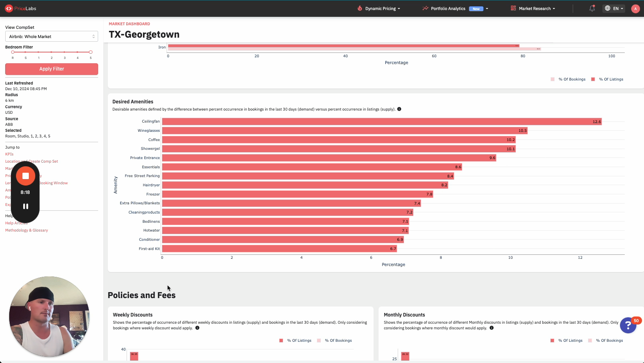Expand the Dynamic Pricing menu
The image size is (644, 363).
(x=380, y=8)
